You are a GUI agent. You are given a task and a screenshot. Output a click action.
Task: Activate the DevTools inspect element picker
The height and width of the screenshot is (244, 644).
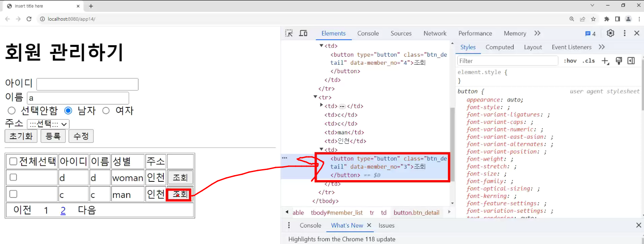pyautogui.click(x=289, y=33)
